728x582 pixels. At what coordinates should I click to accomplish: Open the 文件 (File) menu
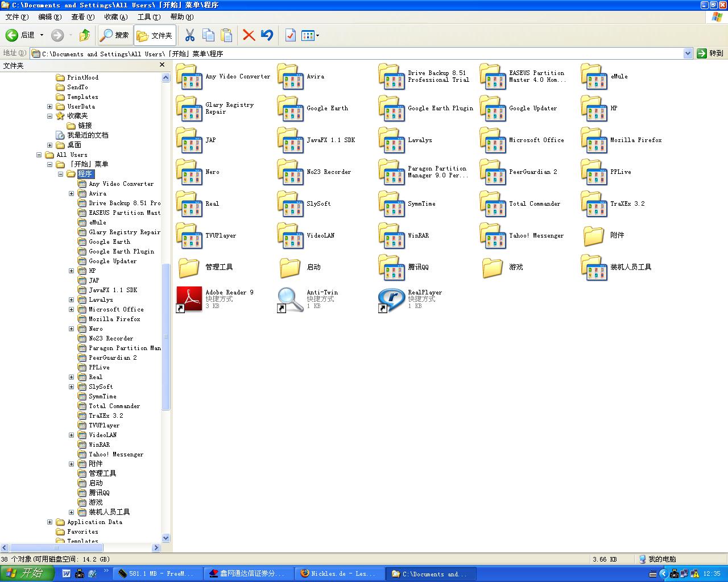(x=16, y=17)
